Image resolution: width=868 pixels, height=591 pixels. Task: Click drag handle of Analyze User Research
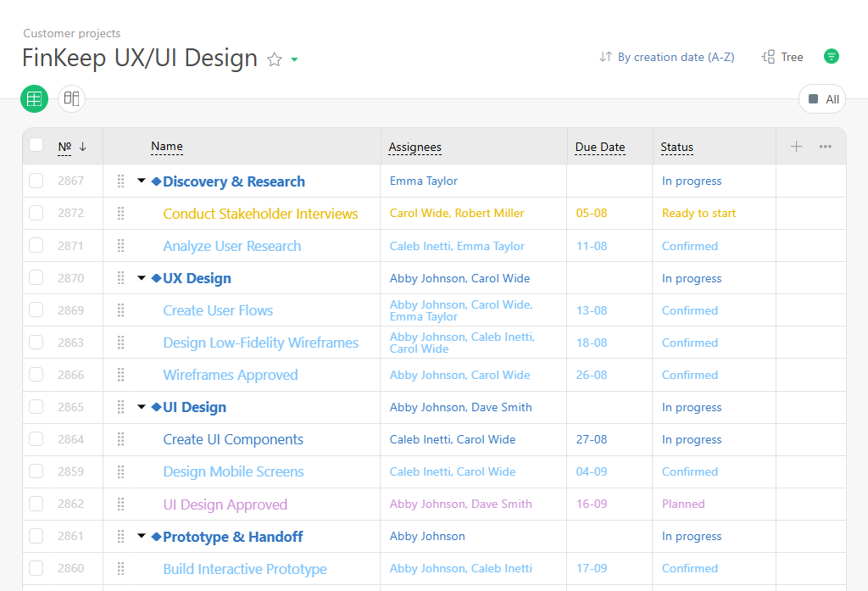[x=120, y=245]
